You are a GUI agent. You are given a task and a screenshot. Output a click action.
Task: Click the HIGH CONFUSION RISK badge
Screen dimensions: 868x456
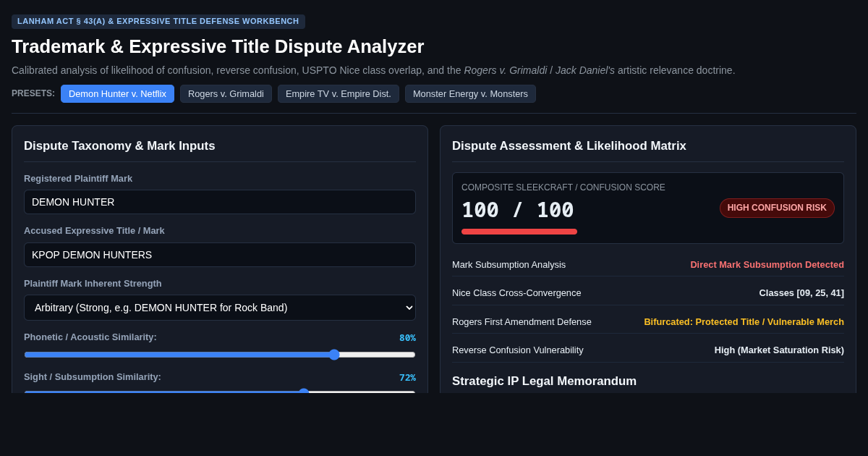coord(777,208)
